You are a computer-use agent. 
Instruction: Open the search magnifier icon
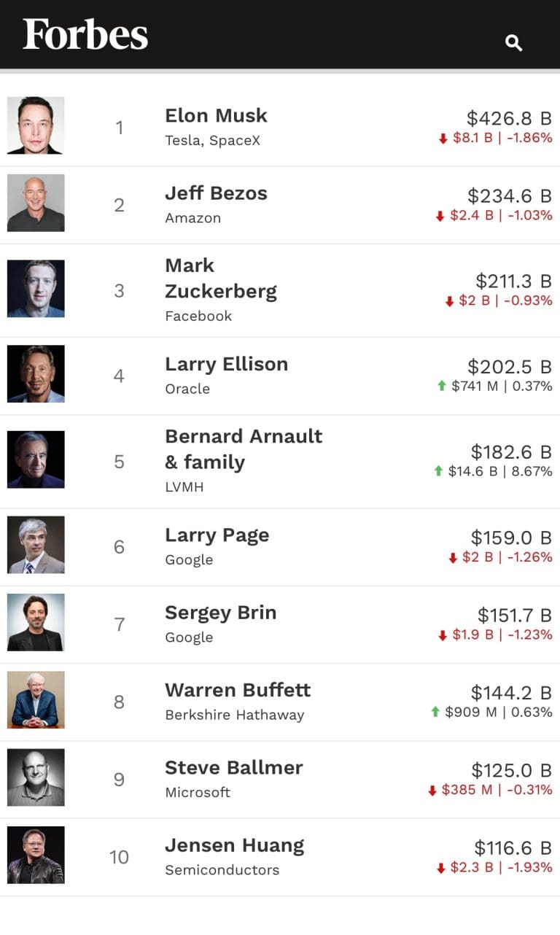pyautogui.click(x=513, y=43)
